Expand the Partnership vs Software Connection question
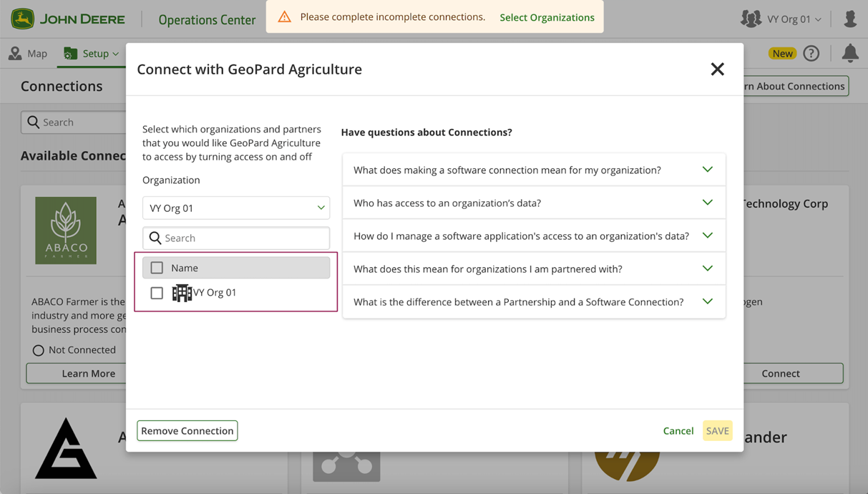This screenshot has height=494, width=868. (534, 302)
